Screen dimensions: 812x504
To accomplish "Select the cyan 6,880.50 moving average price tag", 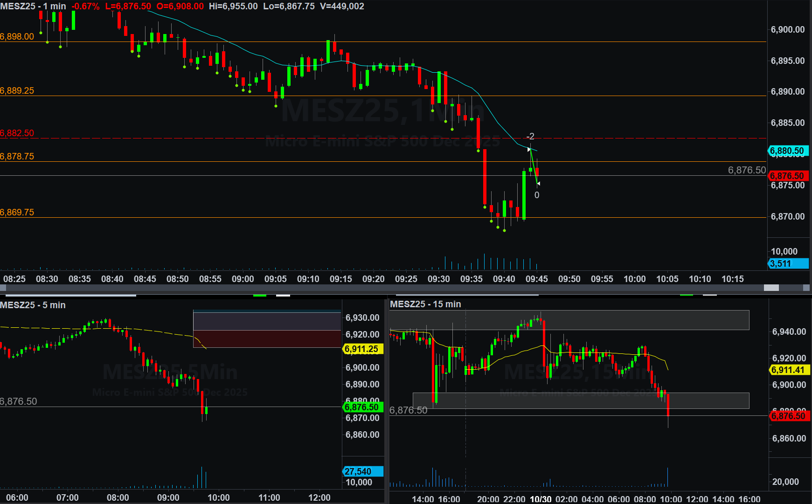I will pos(787,151).
